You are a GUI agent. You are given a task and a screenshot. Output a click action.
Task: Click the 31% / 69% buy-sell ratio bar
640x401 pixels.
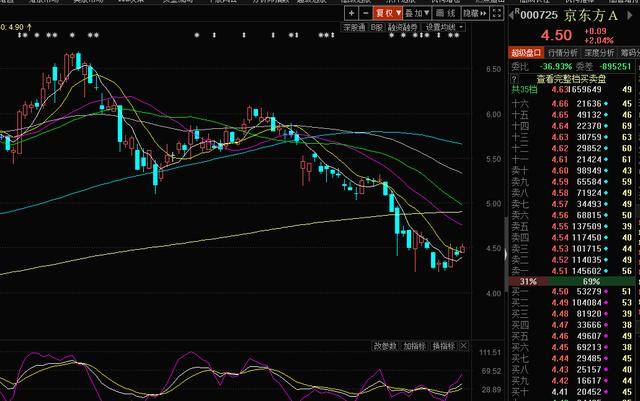coord(572,282)
